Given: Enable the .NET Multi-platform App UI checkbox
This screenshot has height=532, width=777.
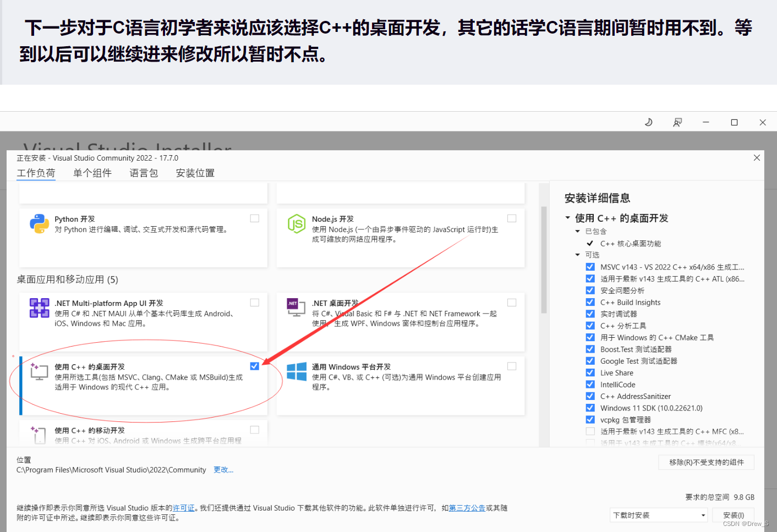Looking at the screenshot, I should (255, 303).
